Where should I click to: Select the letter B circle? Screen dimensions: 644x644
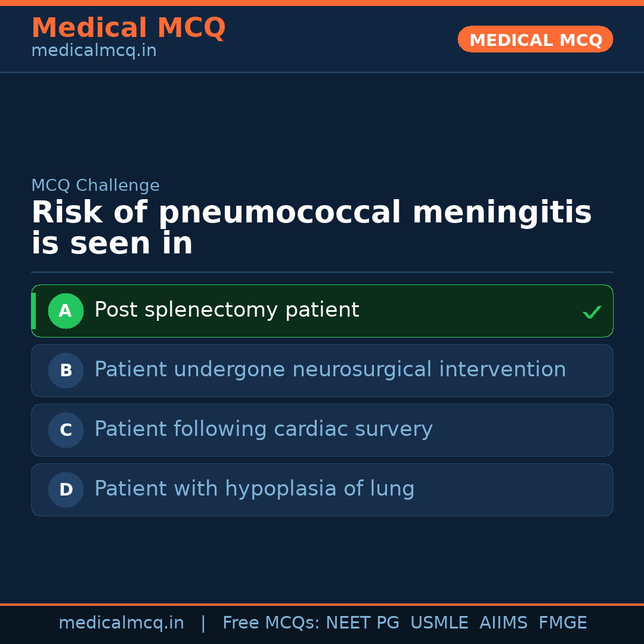[x=66, y=370]
